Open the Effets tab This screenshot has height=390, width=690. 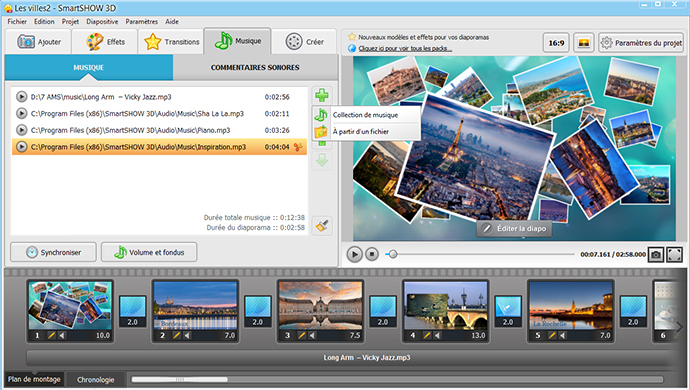105,42
